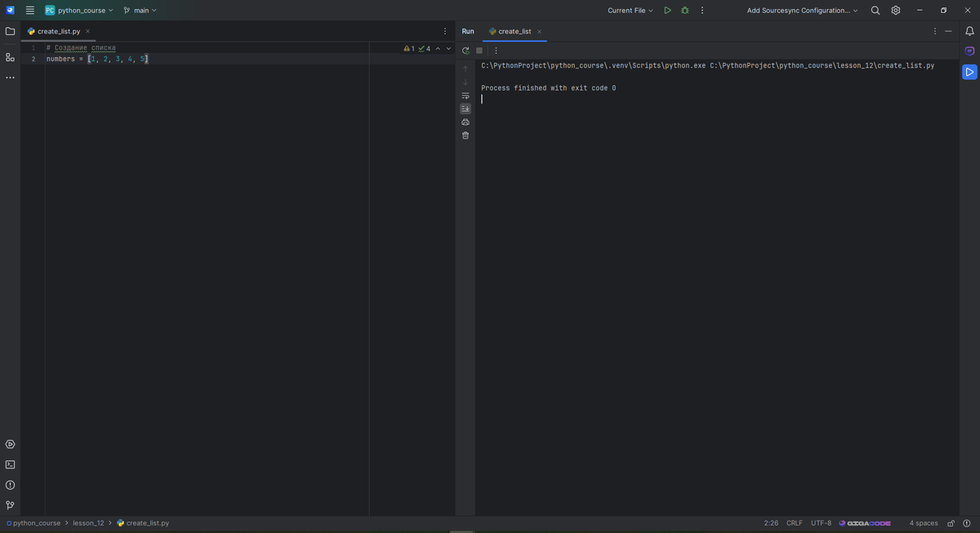The image size is (980, 533).
Task: Click the 4 typos indicator
Action: 424,49
